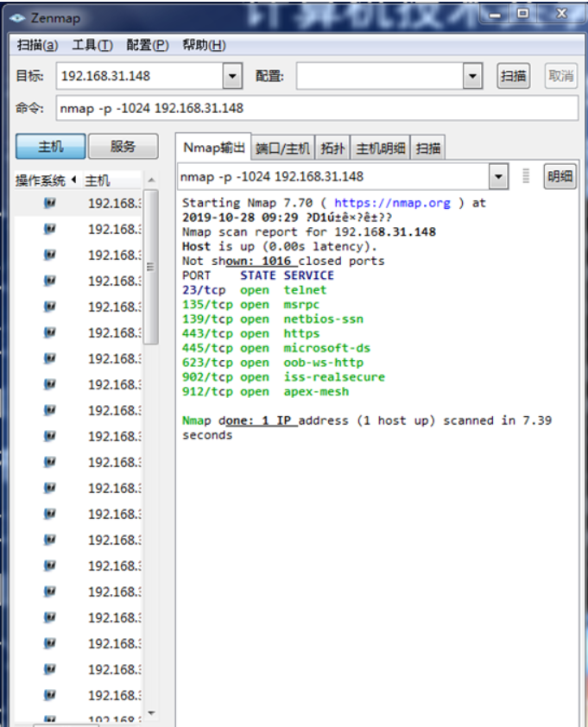Click the '902/tcp open iss-realsecure' line
588x727 pixels.
[x=283, y=377]
